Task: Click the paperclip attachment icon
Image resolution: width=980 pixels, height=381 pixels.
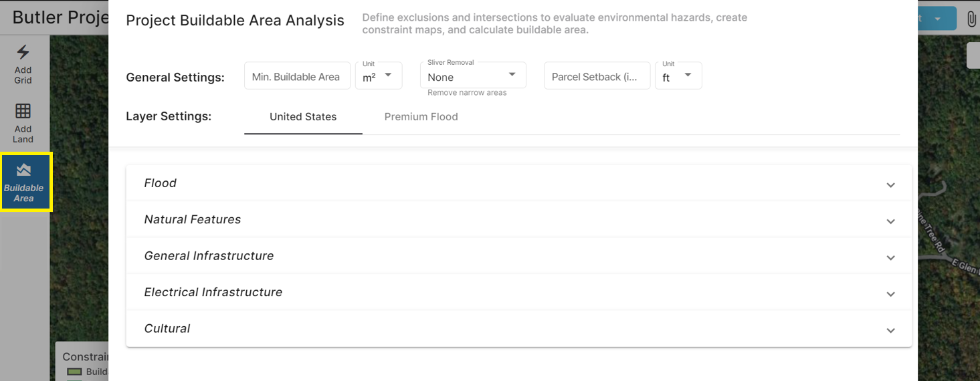Action: (971, 19)
